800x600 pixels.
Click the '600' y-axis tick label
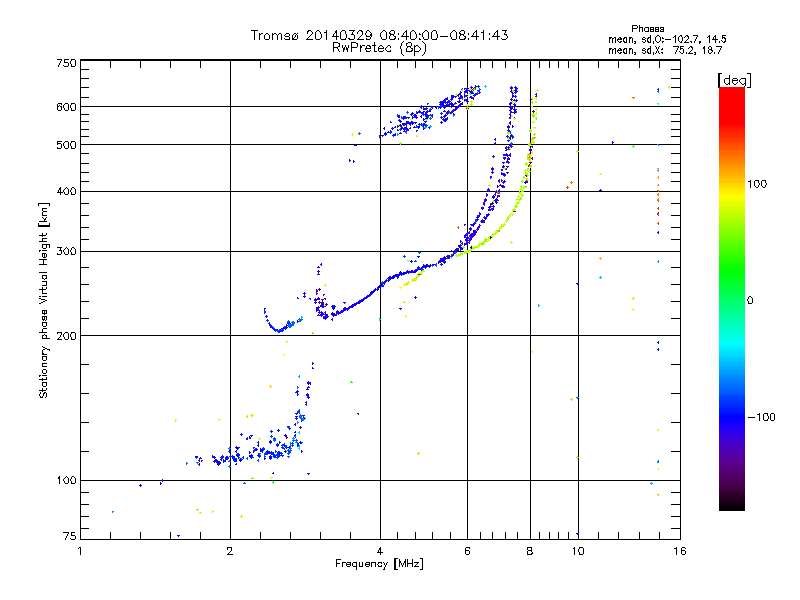[66, 107]
